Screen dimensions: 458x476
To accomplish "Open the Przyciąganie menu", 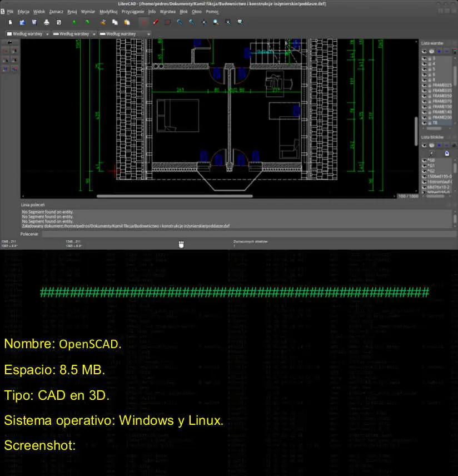I will 133,12.
